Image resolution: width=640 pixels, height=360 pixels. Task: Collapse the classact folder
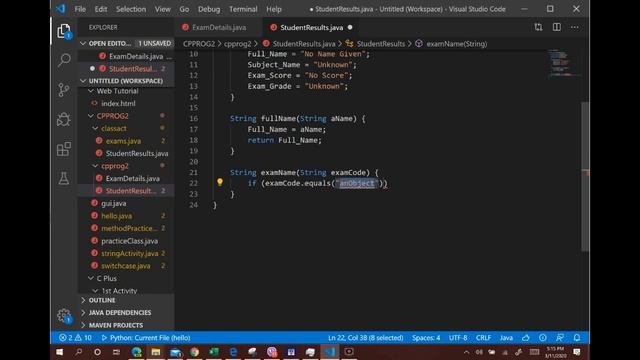point(96,128)
